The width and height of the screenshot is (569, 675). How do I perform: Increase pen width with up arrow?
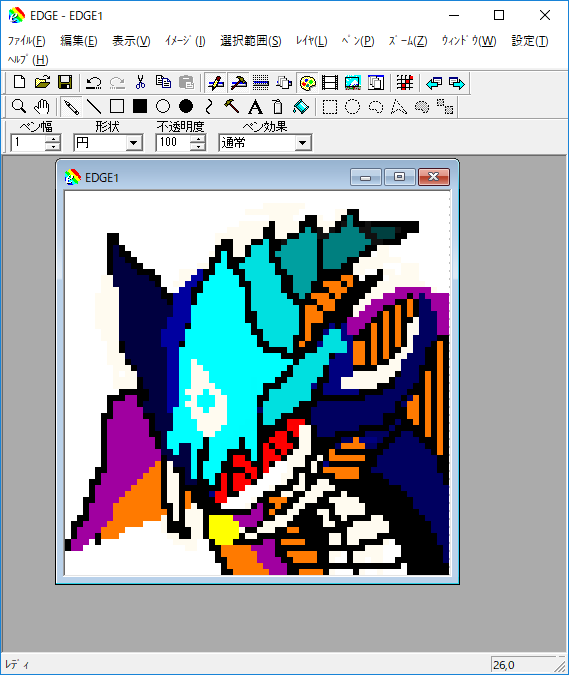pos(53,139)
